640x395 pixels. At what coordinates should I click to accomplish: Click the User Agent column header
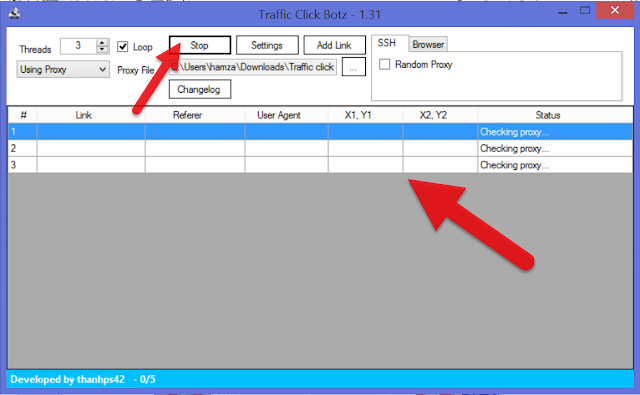[287, 115]
